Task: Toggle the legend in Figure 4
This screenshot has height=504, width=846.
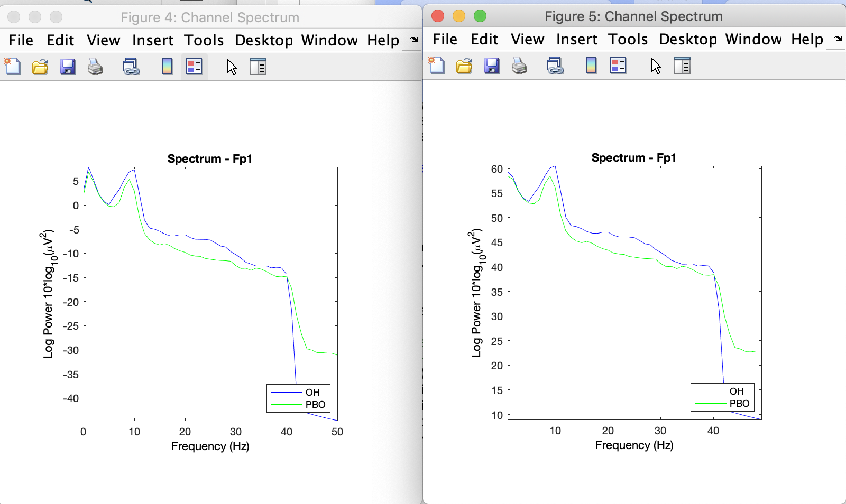Action: coord(195,66)
